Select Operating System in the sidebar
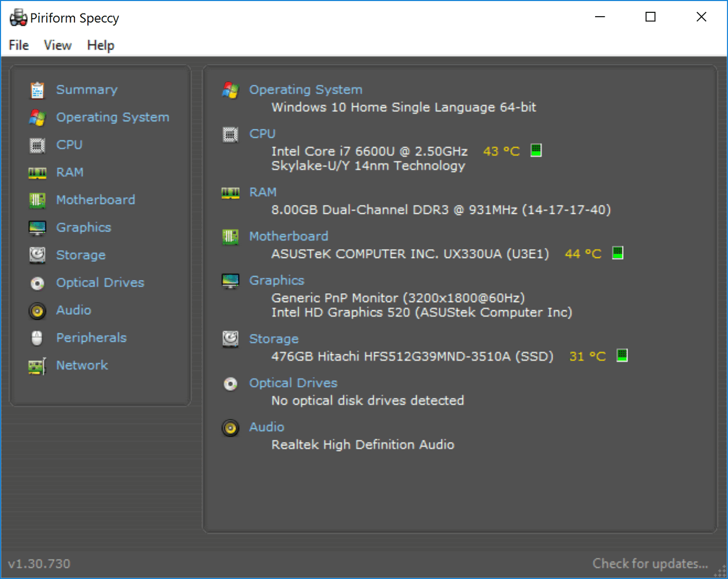Viewport: 728px width, 579px height. pos(113,117)
